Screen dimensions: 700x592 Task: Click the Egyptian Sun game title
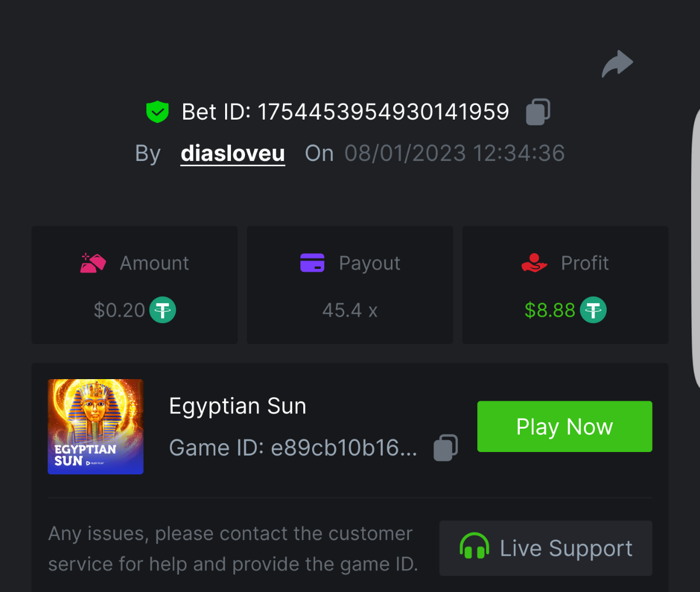point(237,406)
